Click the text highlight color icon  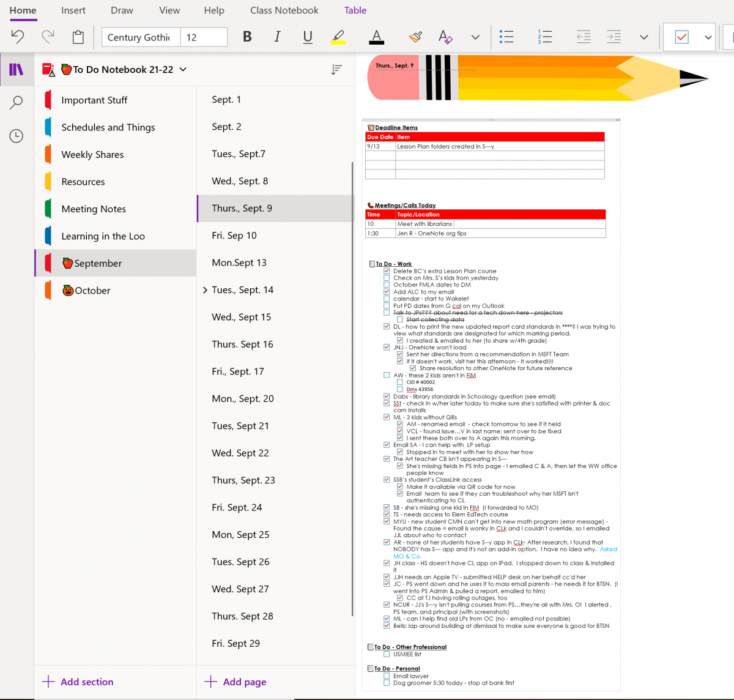click(338, 37)
